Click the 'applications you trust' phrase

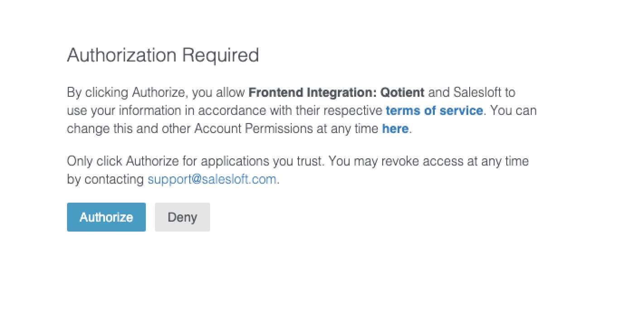(263, 161)
